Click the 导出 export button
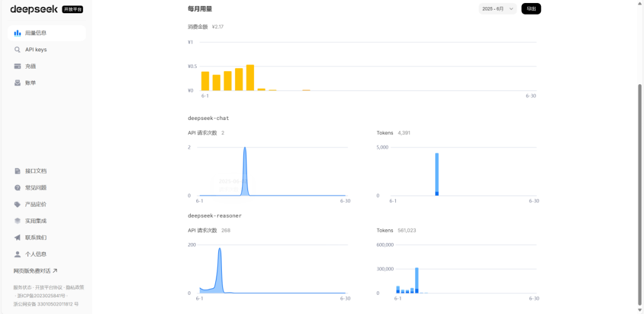The height and width of the screenshot is (314, 644). point(531,8)
